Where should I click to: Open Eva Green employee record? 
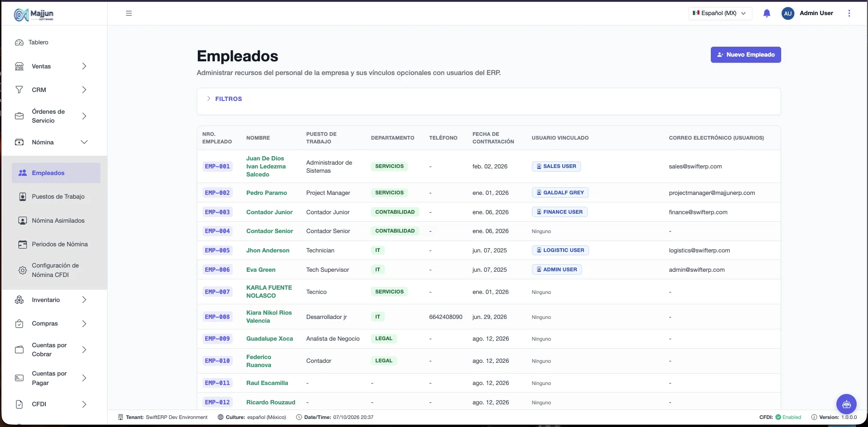(261, 270)
